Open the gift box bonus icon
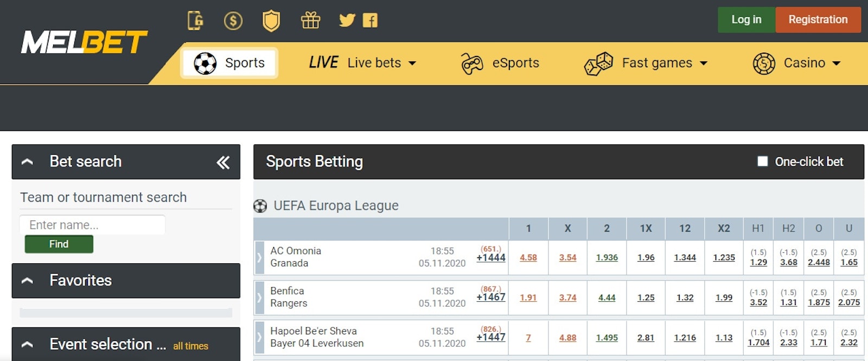 coord(310,21)
